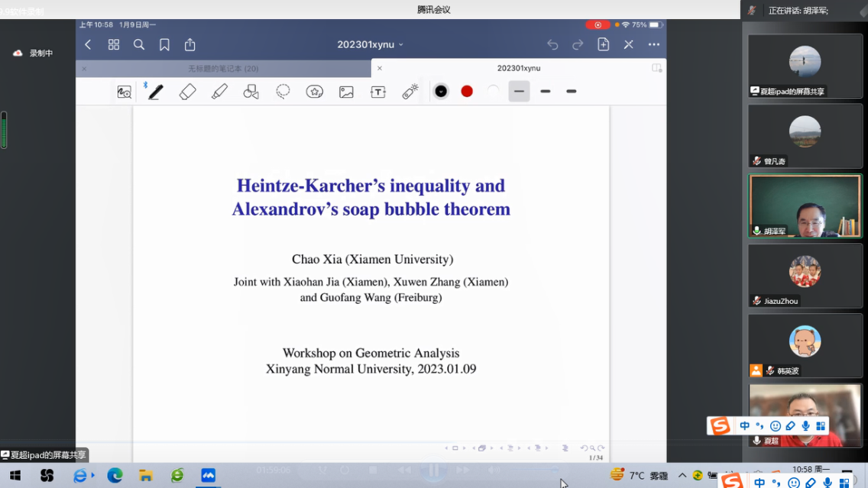Select 胡泽军's video thumbnail

click(805, 206)
